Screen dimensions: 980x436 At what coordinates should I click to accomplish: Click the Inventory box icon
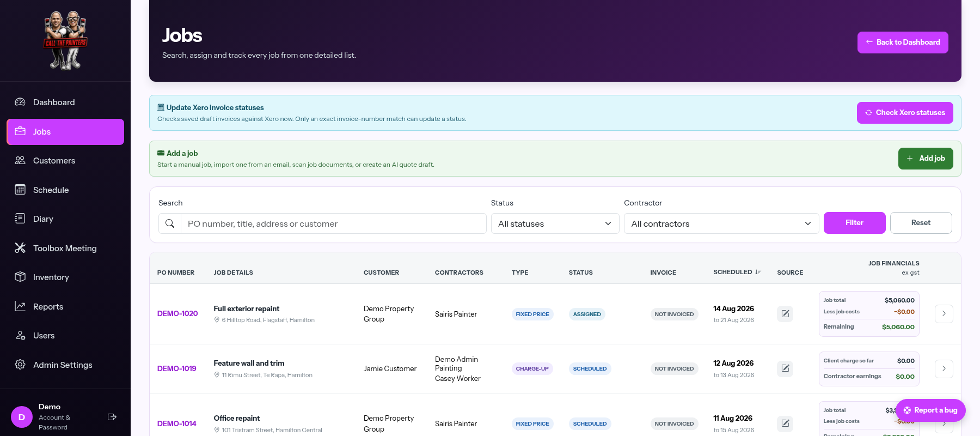click(x=20, y=277)
